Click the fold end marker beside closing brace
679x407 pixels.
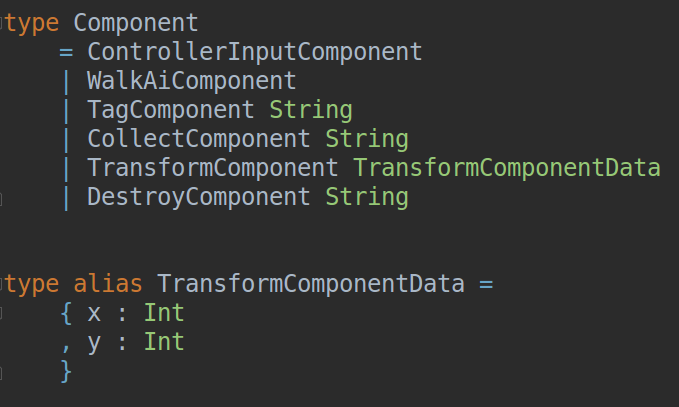coord(1,372)
